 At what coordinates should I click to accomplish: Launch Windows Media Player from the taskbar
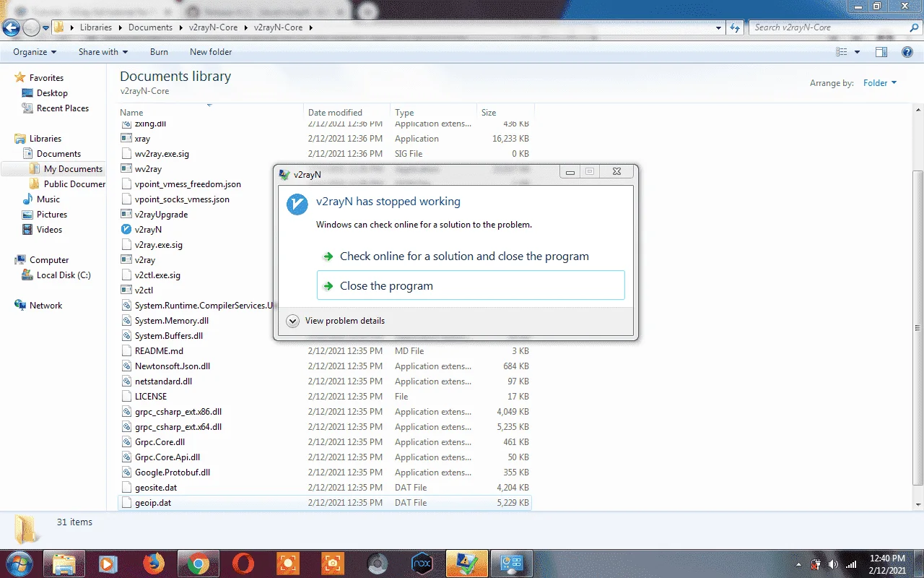(x=108, y=564)
